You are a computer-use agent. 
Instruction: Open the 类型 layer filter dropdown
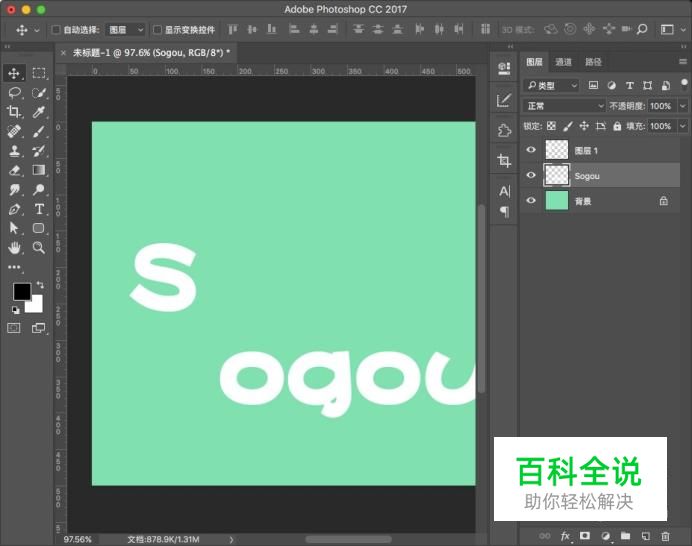coord(552,85)
